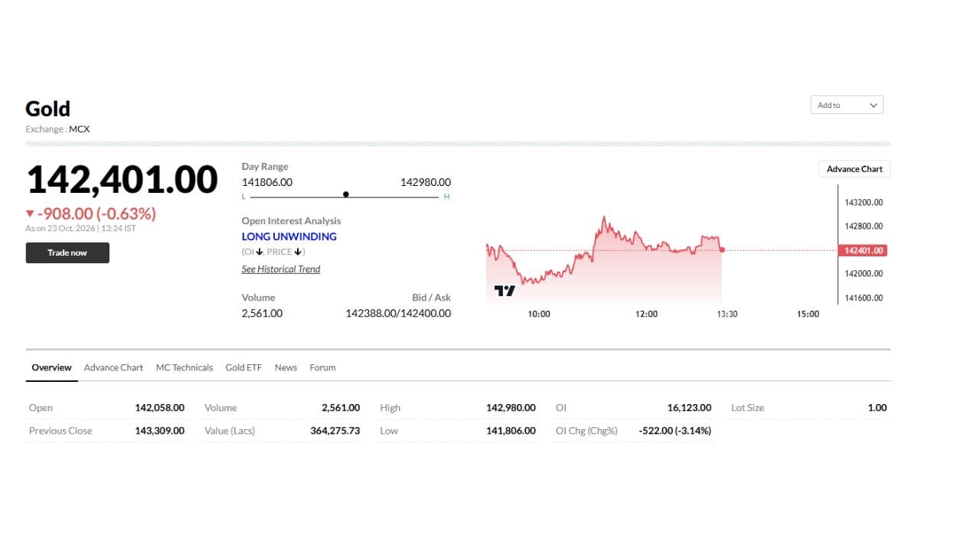The image size is (980, 551).
Task: Click the Exchange MCX label
Action: (57, 129)
